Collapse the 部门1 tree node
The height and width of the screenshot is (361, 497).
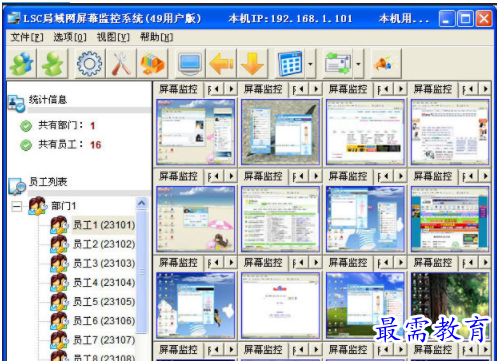click(16, 206)
